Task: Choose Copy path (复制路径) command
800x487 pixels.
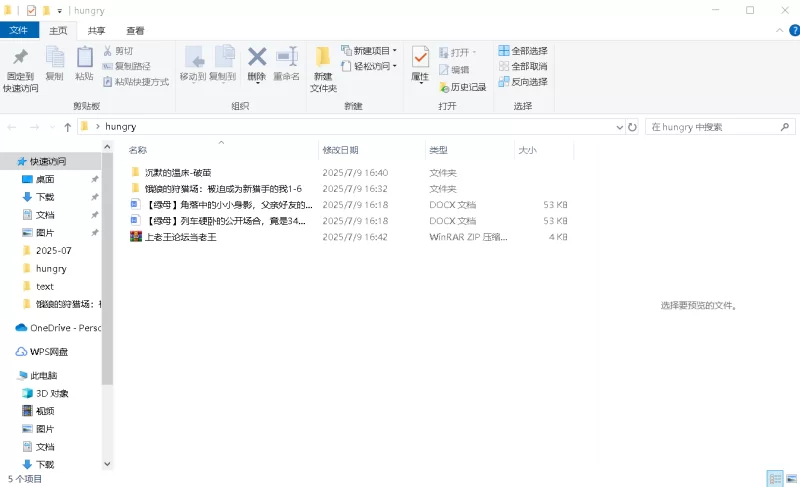Action: tap(127, 66)
